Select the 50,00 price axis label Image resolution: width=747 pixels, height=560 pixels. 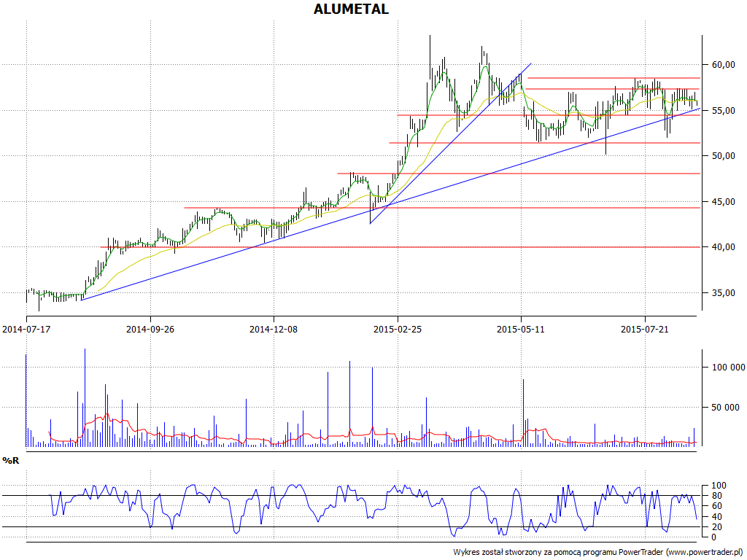[723, 156]
